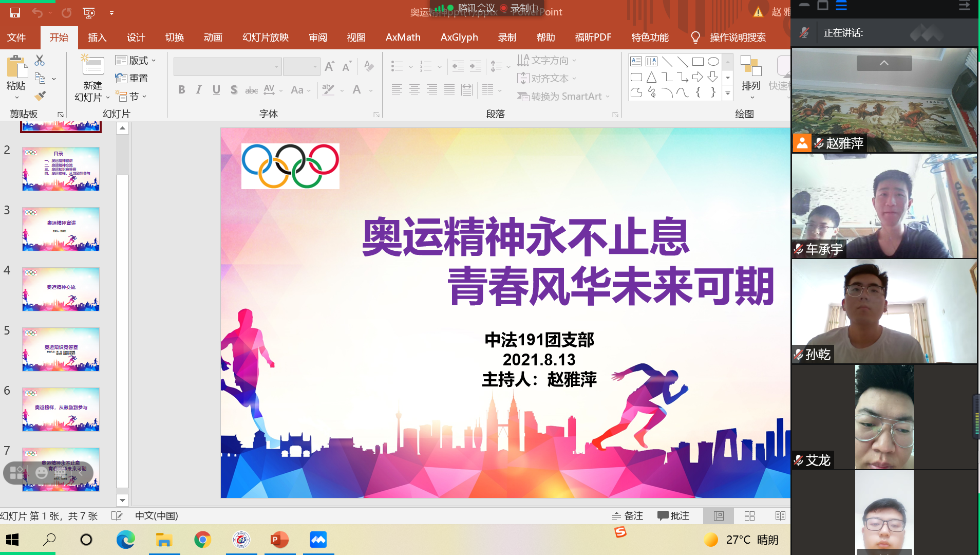Click the Format Painter brush icon

tap(40, 96)
